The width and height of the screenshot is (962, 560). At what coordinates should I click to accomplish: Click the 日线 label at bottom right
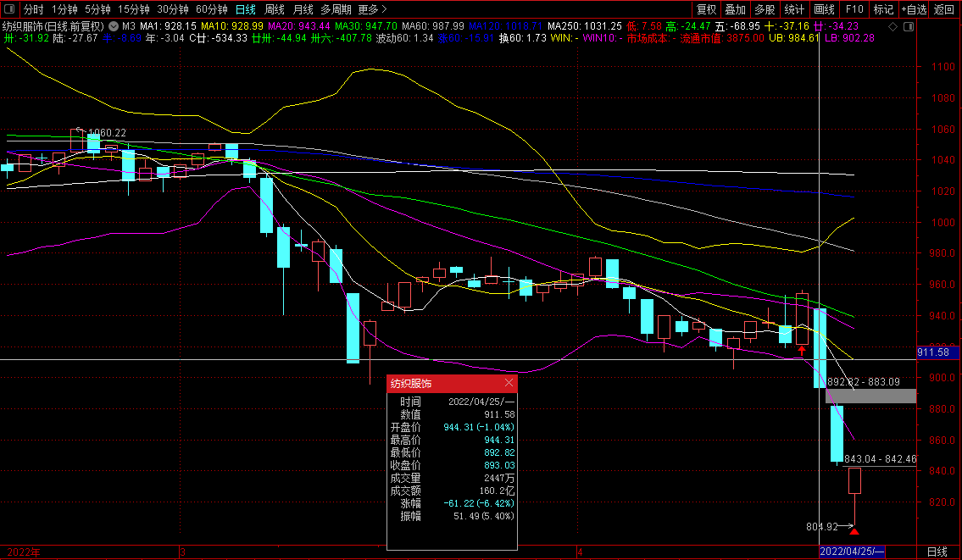(937, 552)
